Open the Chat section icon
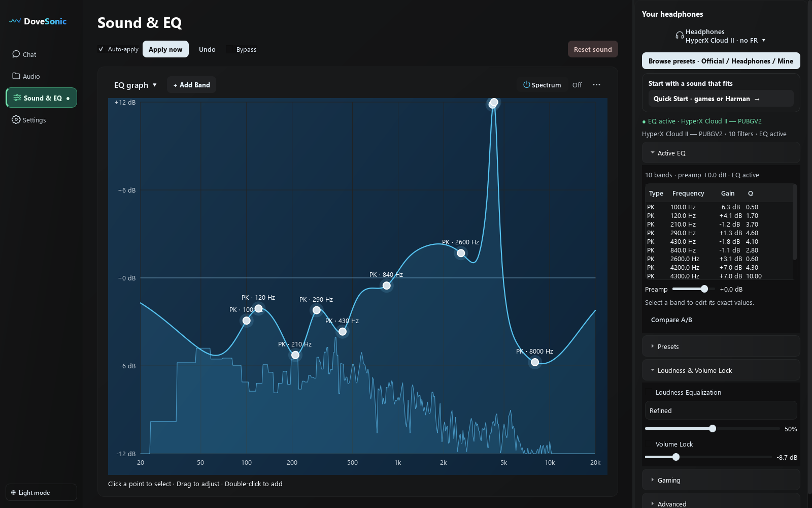Screen dimensions: 812x508 [16, 54]
